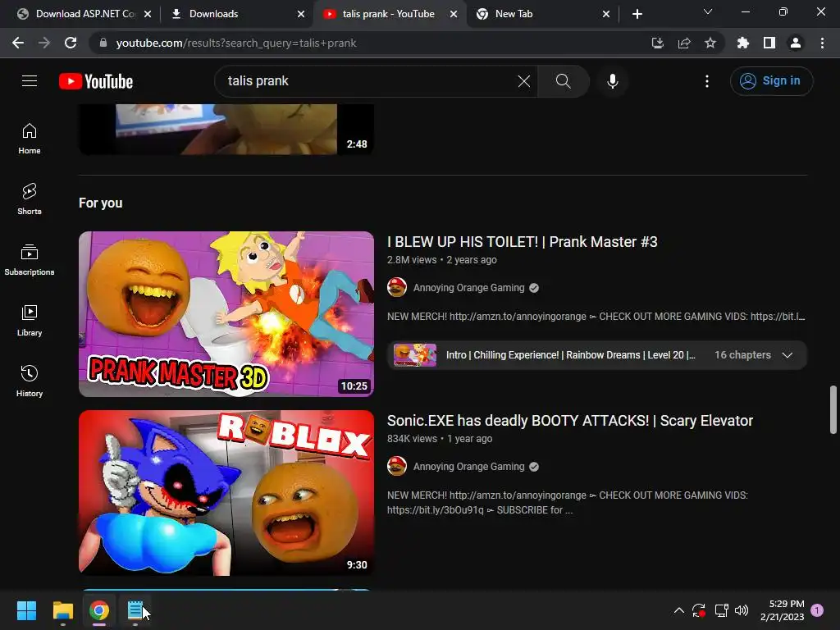Click the Roblox Sonic.EXE thumbnail
This screenshot has width=840, height=630.
[x=226, y=493]
